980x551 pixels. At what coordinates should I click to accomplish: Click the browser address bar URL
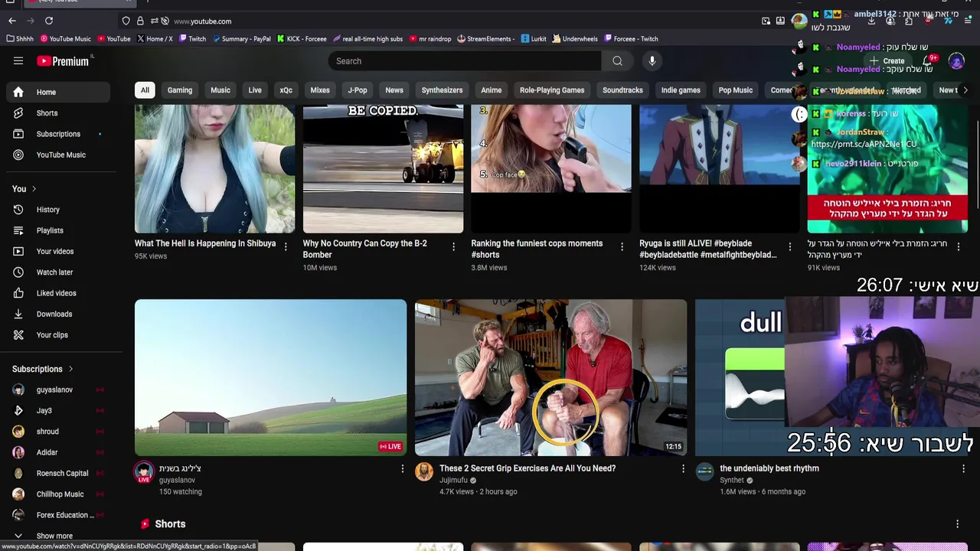(202, 21)
